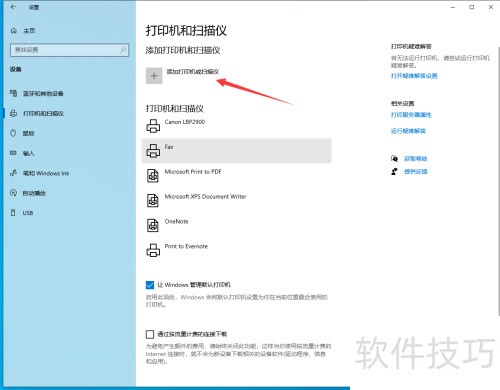Click the Pen & Windows Ink icon
Viewport: 500px width, 390px height.
(13, 173)
